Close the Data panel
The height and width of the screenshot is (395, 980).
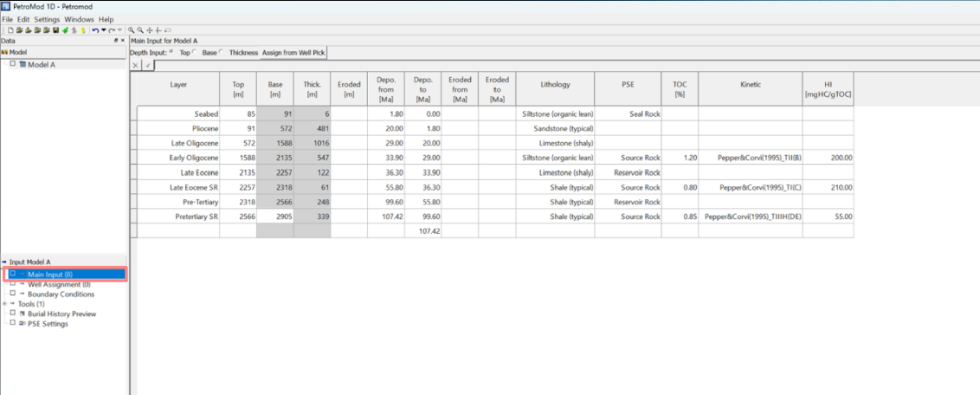click(x=123, y=40)
